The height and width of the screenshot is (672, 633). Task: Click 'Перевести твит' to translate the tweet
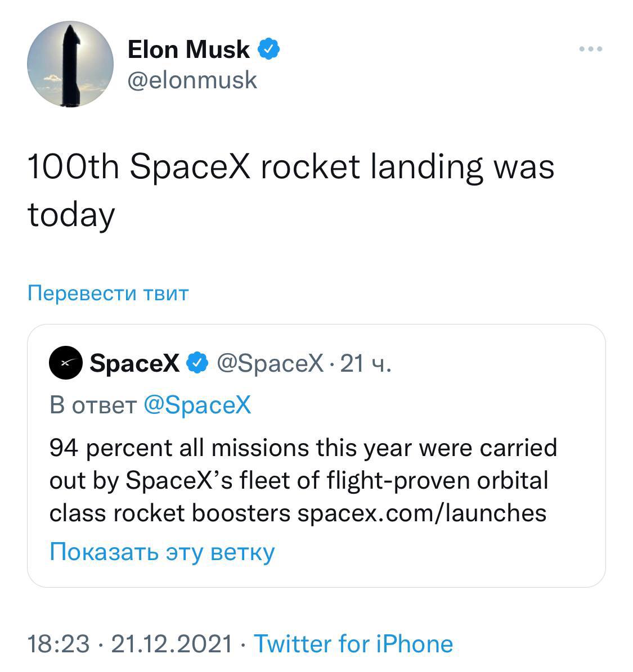coord(108,293)
